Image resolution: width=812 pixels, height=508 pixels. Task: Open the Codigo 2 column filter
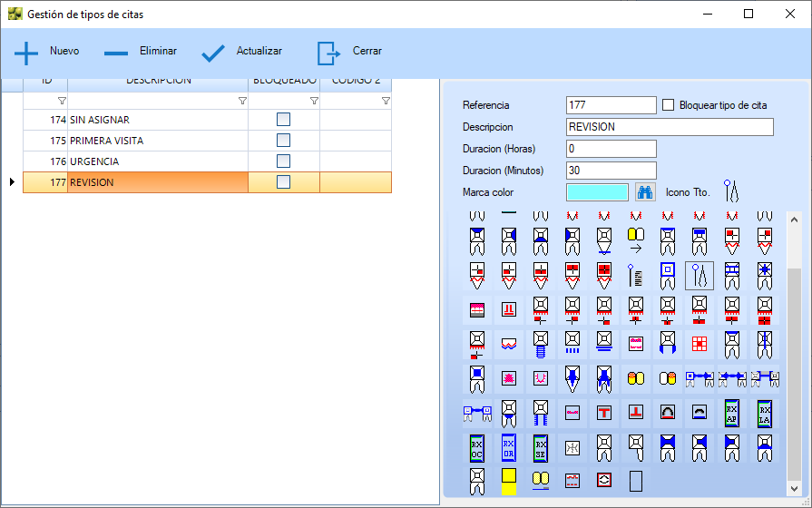386,101
